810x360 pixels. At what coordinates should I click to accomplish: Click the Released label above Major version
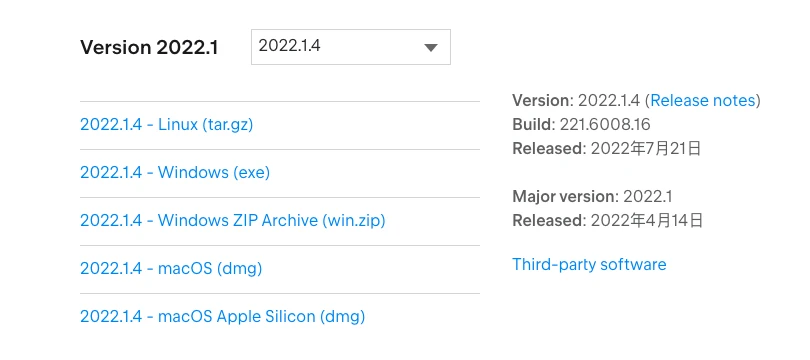tap(550, 149)
